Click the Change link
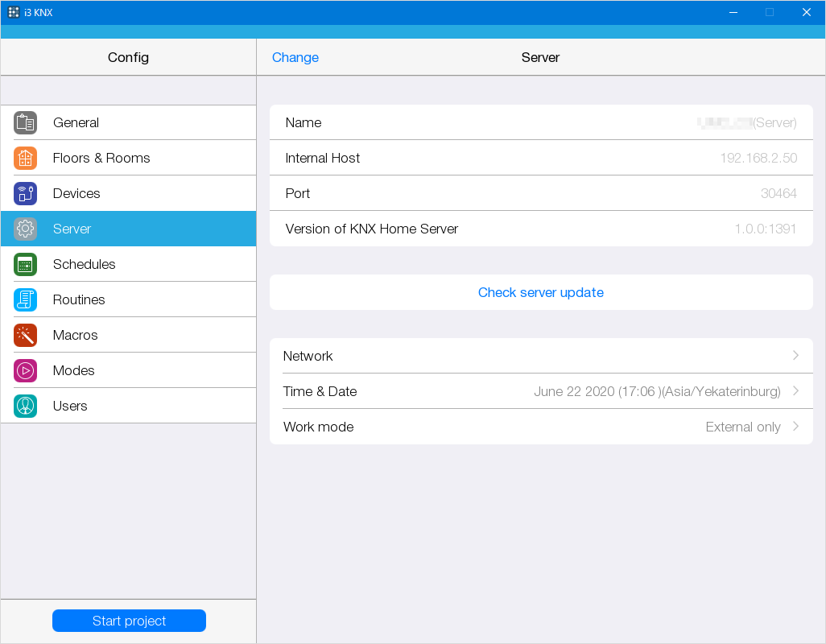 [295, 58]
